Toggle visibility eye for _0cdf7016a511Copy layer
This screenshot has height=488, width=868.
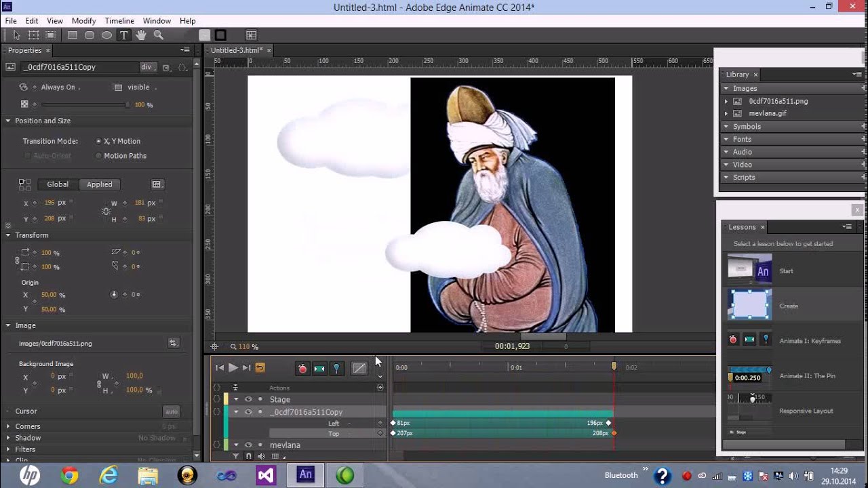[x=248, y=412]
